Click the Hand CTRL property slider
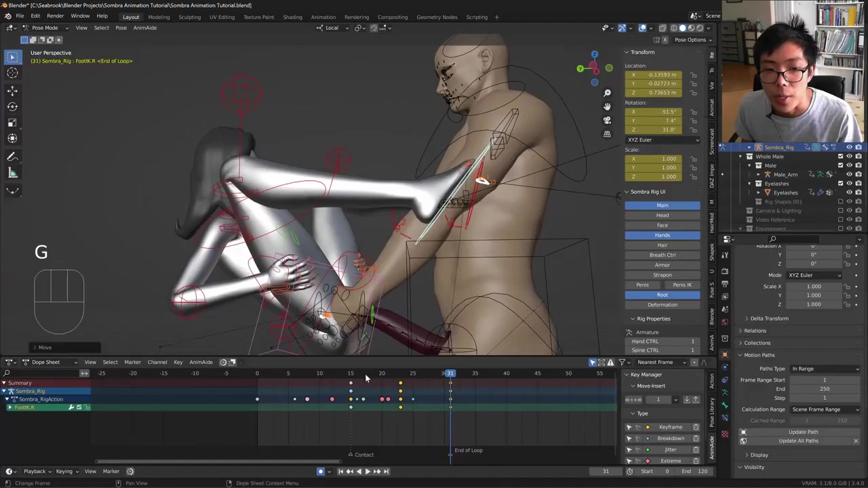The width and height of the screenshot is (868, 488). [662, 341]
